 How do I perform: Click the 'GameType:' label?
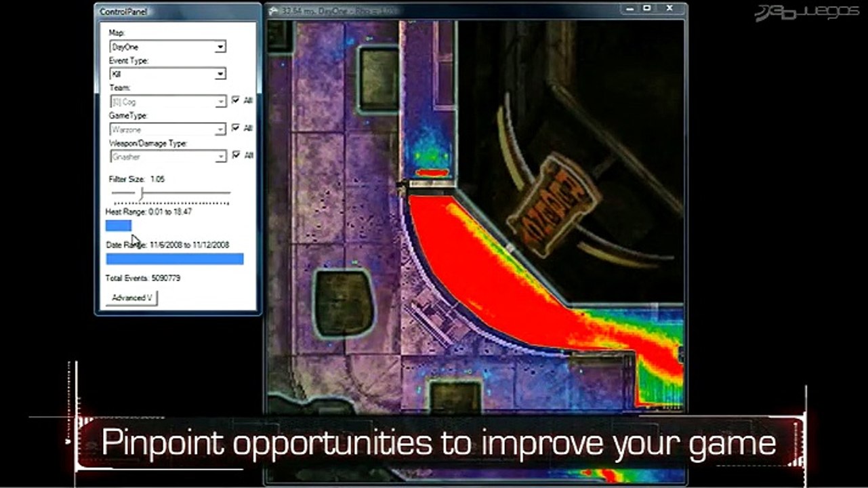click(x=127, y=115)
